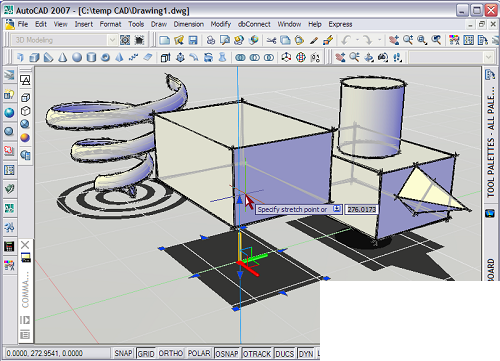This screenshot has width=500, height=361.
Task: Open the Dimension menu
Action: (x=189, y=24)
